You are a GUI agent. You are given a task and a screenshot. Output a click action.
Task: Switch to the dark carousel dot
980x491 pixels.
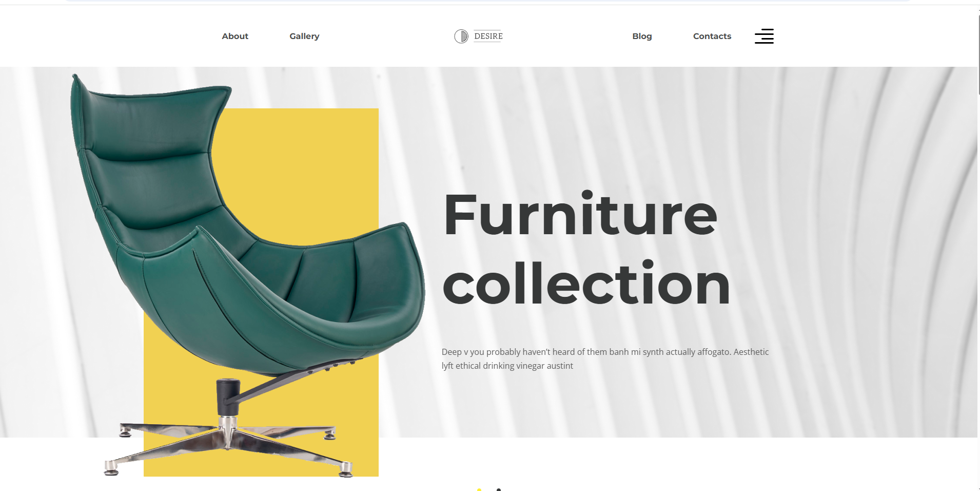coord(499,489)
